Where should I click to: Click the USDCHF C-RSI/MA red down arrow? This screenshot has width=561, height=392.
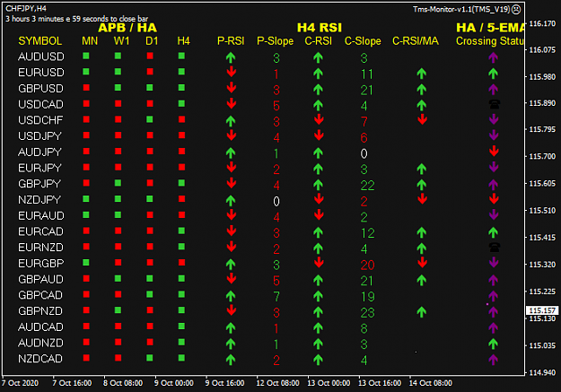tap(422, 119)
